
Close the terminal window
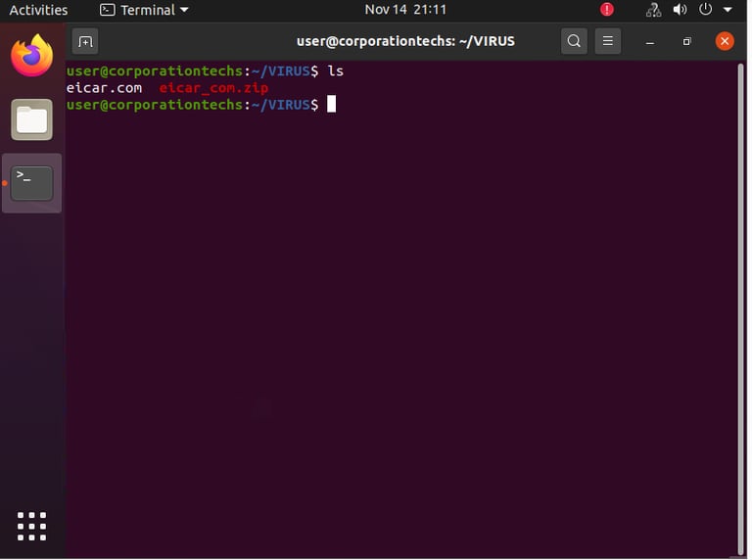pyautogui.click(x=725, y=41)
